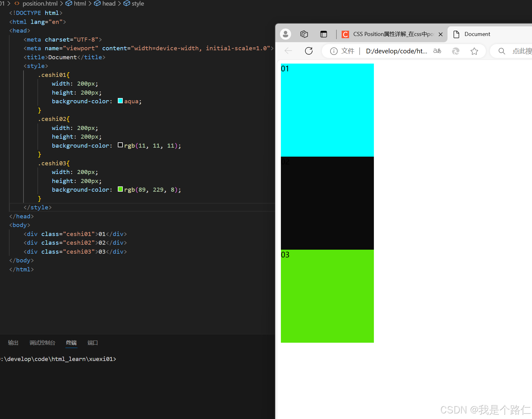Switch to the Document browser tab
This screenshot has width=532, height=419.
point(477,34)
